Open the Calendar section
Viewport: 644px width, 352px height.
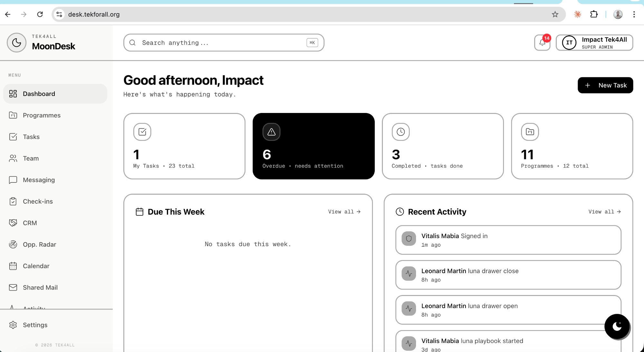point(36,266)
